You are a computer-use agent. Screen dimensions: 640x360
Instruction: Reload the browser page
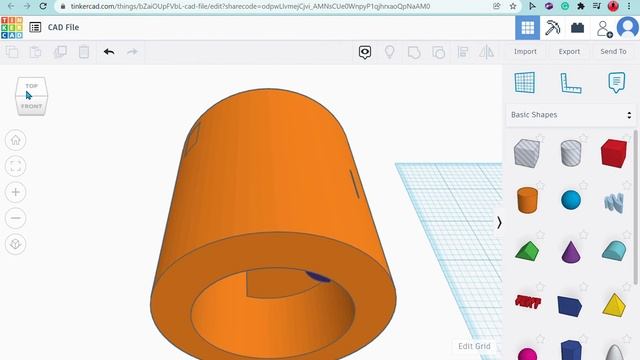point(43,6)
